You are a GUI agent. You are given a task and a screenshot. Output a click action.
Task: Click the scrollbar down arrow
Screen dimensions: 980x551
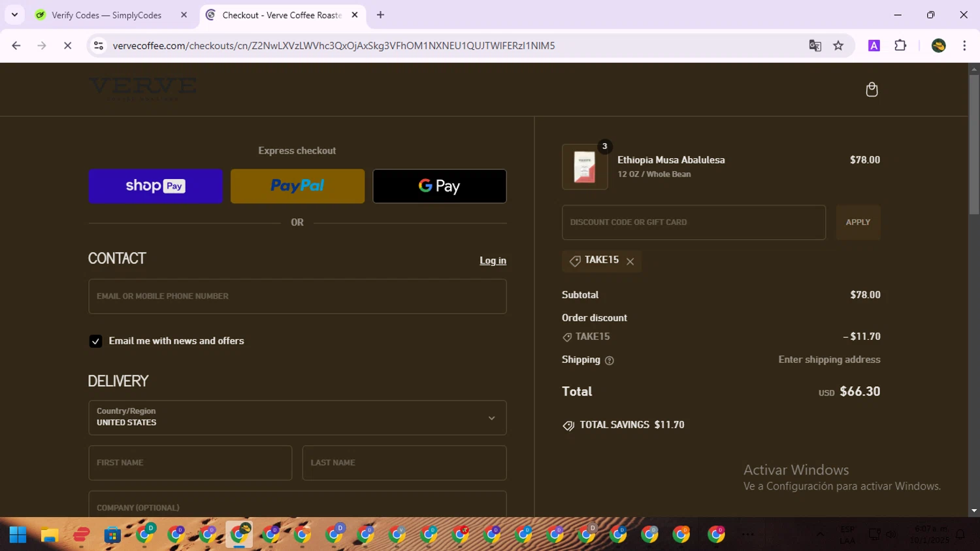[974, 511]
